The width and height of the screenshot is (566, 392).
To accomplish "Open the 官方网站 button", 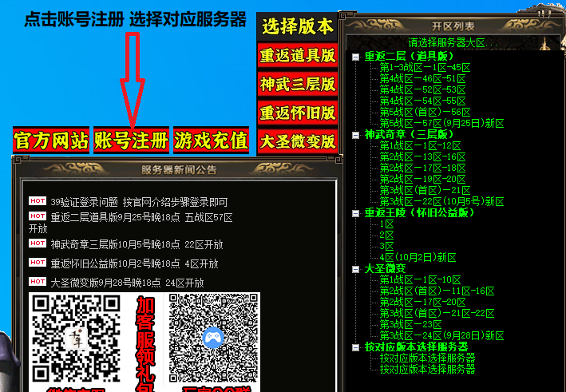I will (50, 141).
